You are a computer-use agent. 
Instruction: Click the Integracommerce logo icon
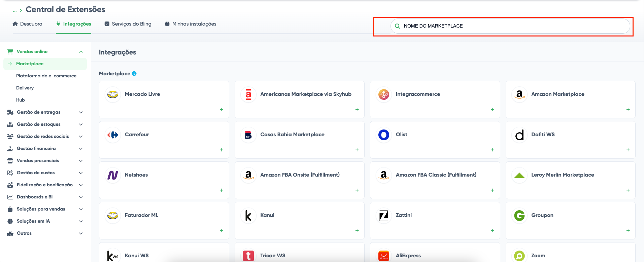point(384,95)
